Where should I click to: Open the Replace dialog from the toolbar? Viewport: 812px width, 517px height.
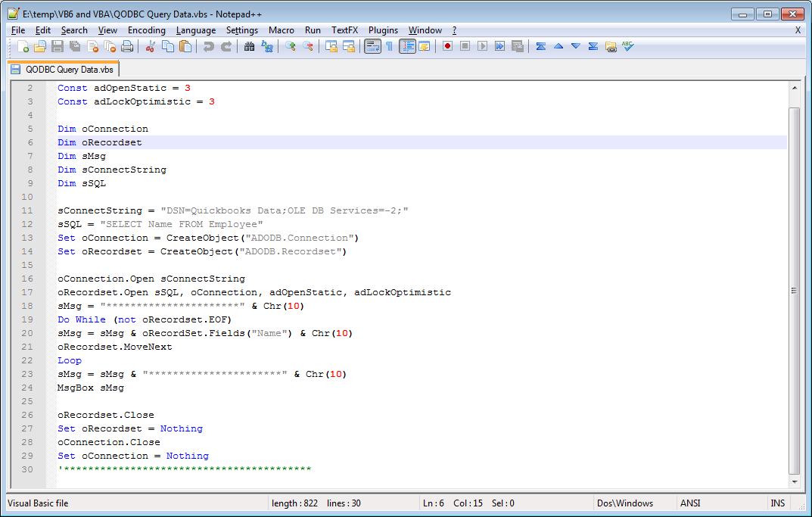(x=266, y=46)
